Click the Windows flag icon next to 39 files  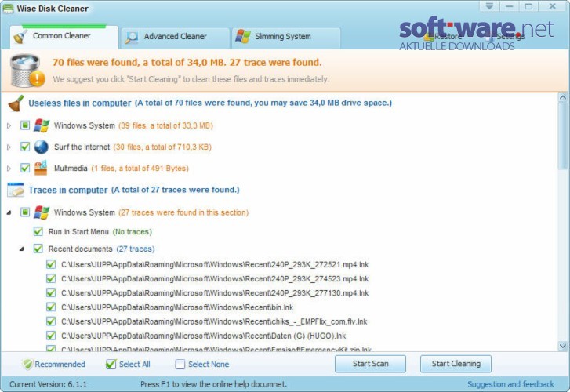tap(42, 125)
